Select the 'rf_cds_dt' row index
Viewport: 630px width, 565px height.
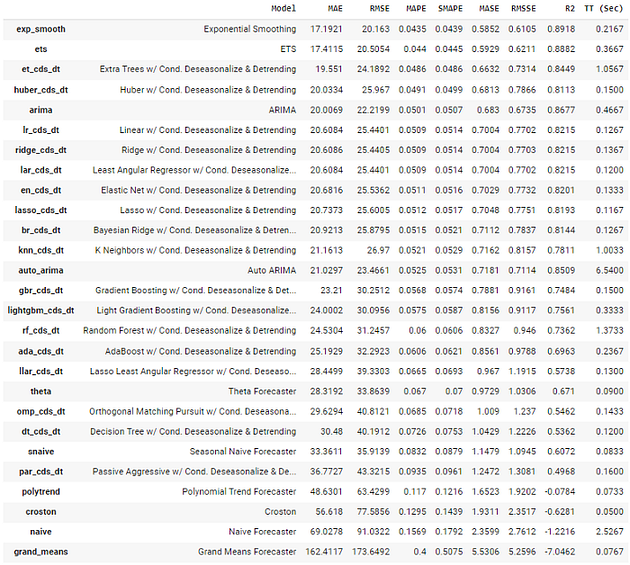click(41, 331)
